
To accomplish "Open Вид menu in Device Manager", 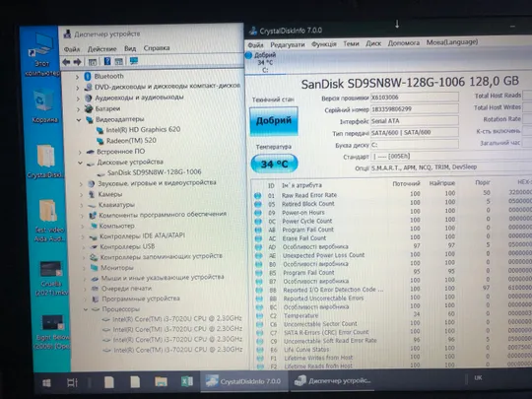I will coord(130,48).
